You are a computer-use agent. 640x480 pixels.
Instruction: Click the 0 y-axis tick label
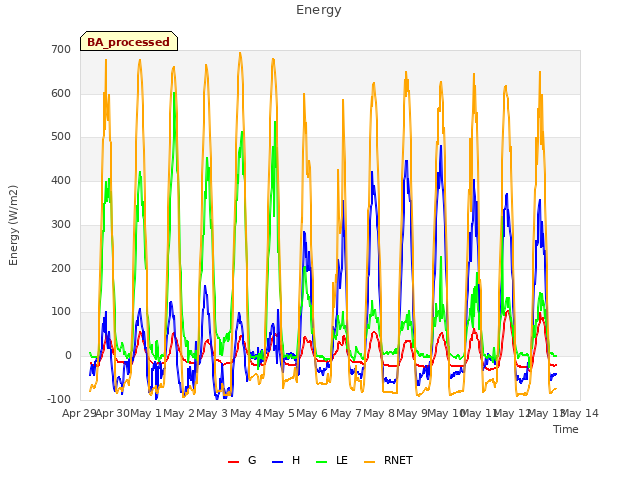tap(68, 356)
